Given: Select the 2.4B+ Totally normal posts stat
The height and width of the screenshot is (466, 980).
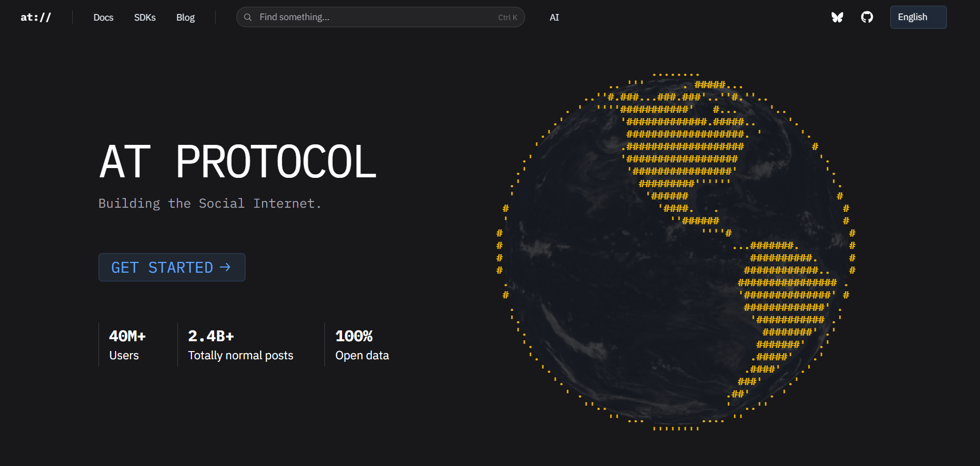Looking at the screenshot, I should point(240,345).
